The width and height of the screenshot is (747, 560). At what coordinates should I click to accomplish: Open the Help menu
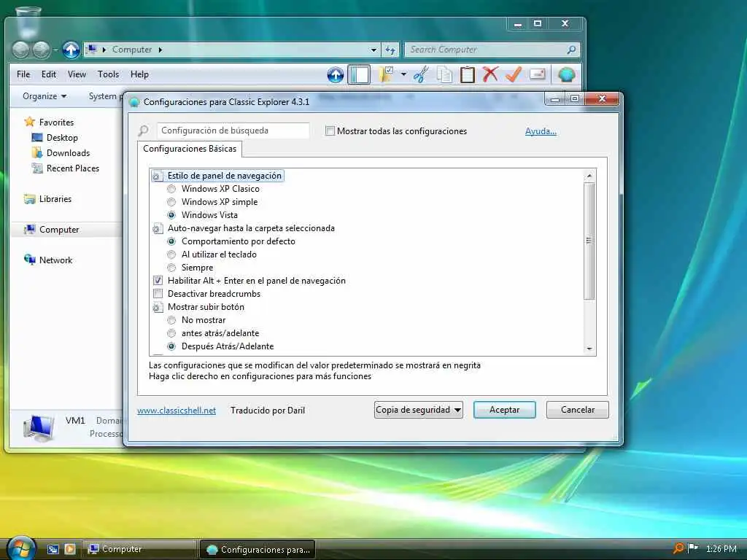click(139, 74)
